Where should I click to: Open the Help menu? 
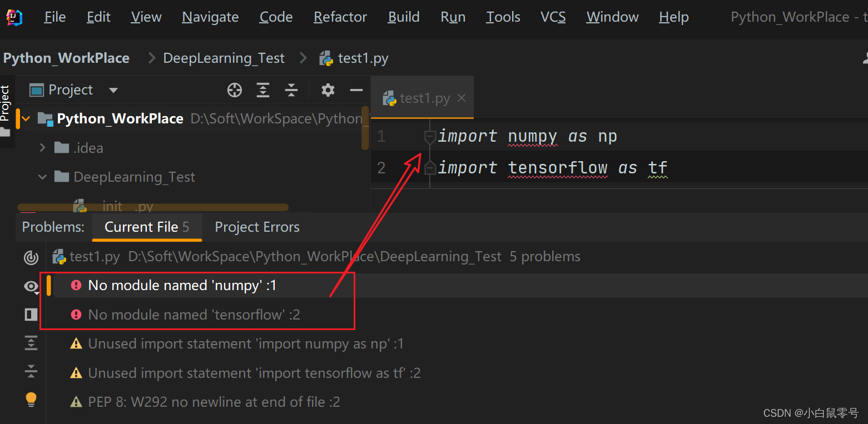click(674, 17)
